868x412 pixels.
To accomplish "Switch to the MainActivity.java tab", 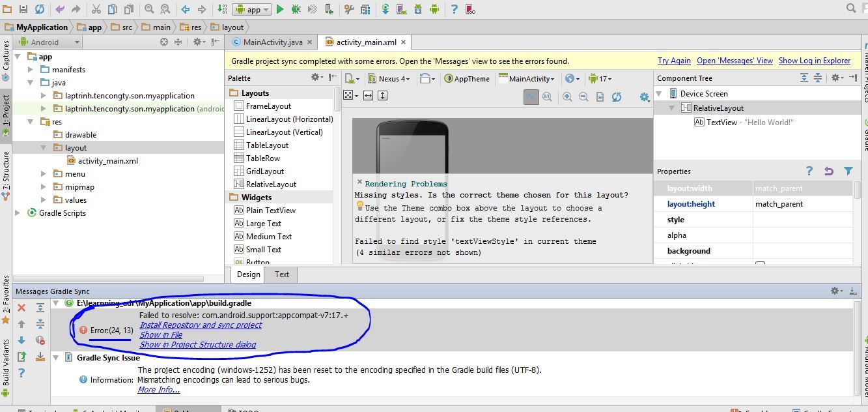I will 272,42.
